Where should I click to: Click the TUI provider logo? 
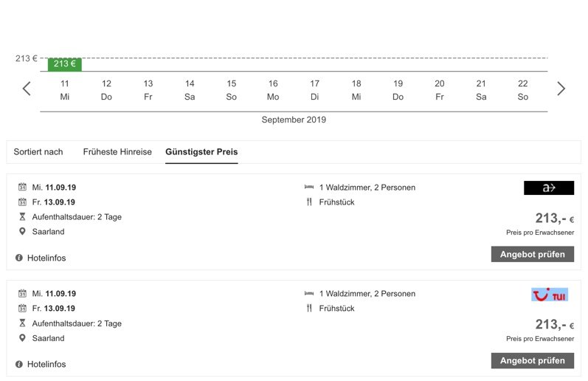(x=550, y=295)
